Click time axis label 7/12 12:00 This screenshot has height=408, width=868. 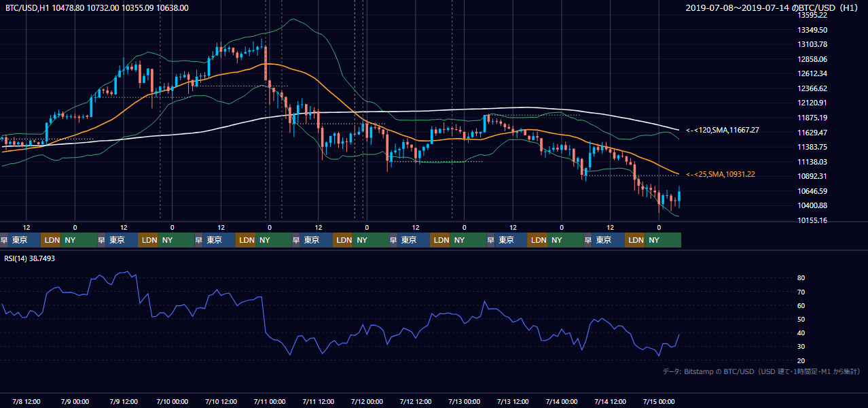(x=416, y=401)
